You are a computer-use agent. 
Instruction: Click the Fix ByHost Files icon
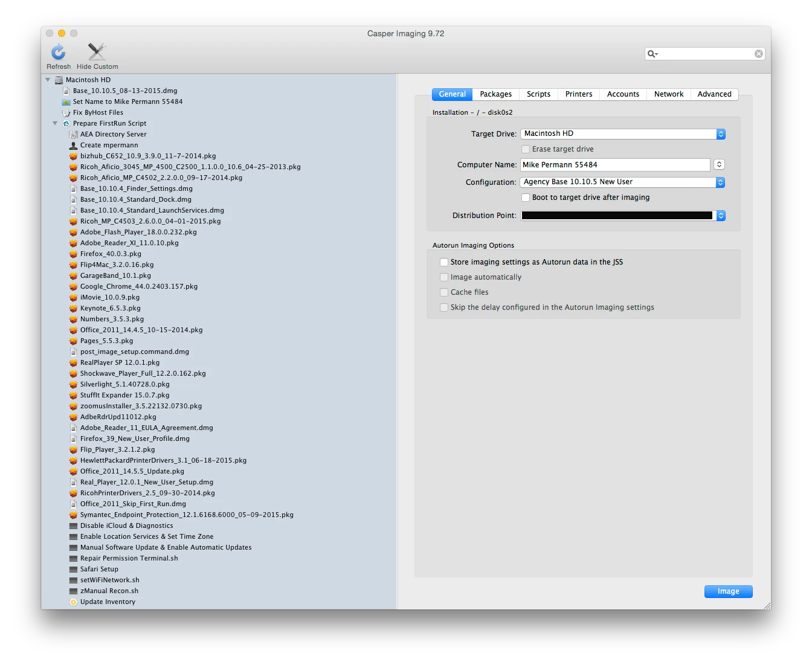(66, 112)
